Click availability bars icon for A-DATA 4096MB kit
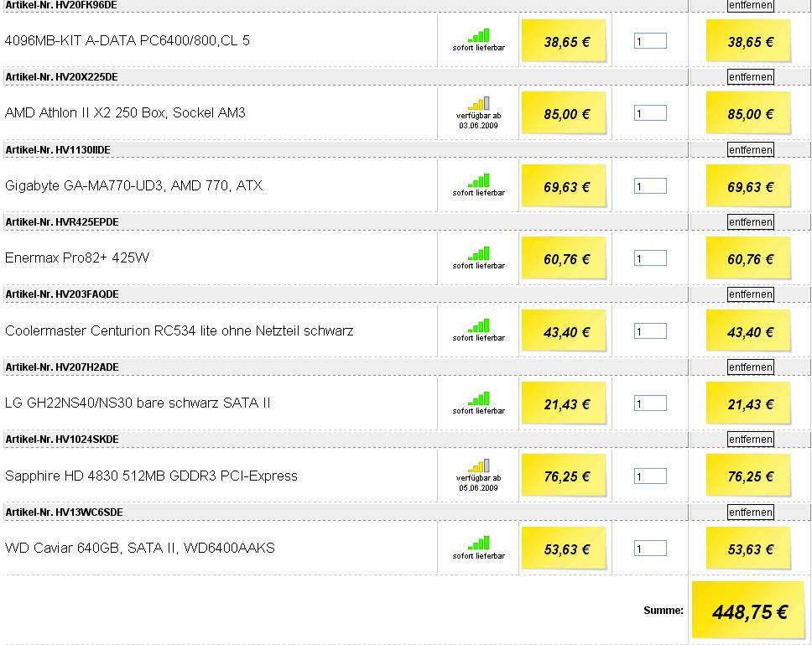This screenshot has height=645, width=812. coord(479,35)
